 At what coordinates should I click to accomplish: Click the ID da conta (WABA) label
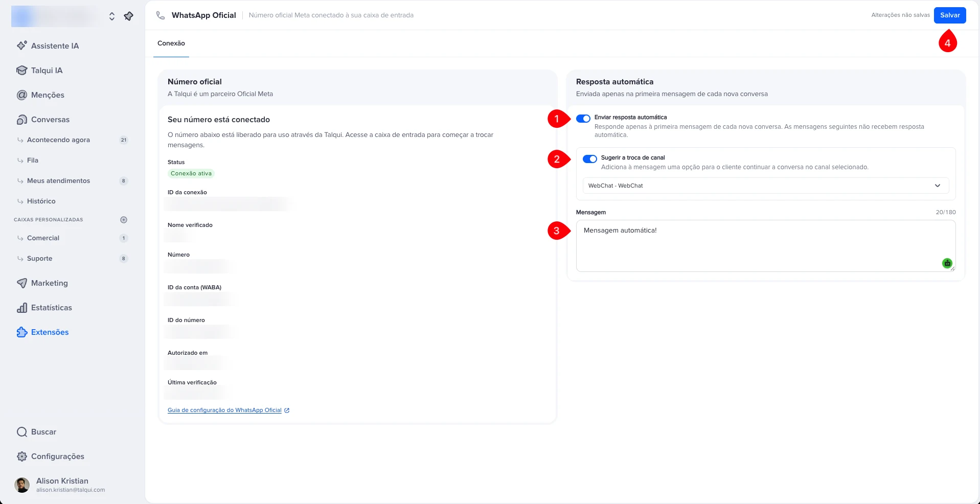194,287
